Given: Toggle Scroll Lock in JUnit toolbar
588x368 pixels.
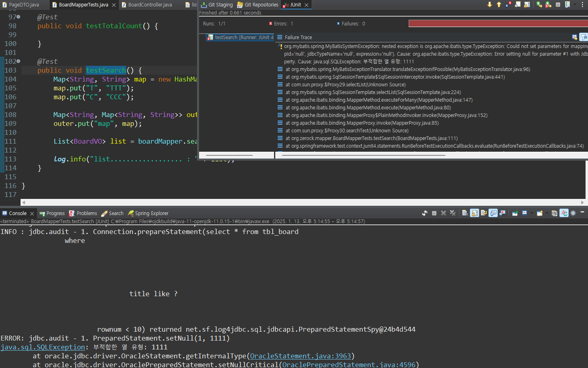Looking at the screenshot, I should pyautogui.click(x=527, y=4).
